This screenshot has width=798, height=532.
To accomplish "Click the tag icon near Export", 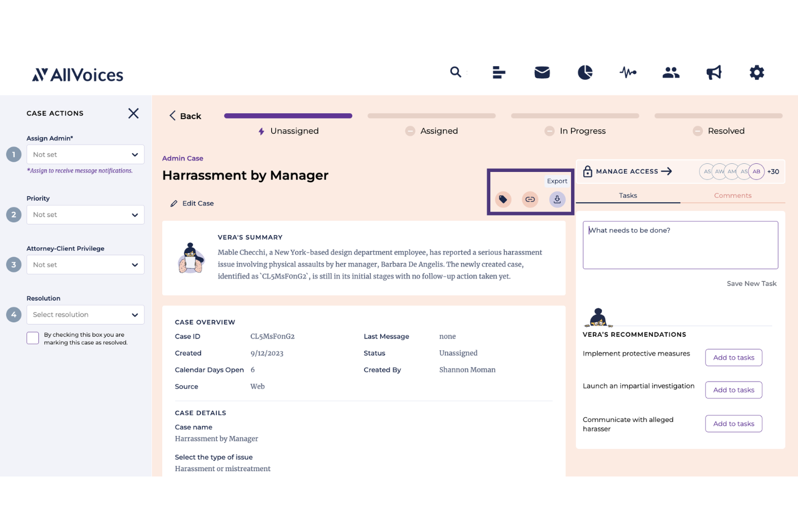I will point(503,199).
